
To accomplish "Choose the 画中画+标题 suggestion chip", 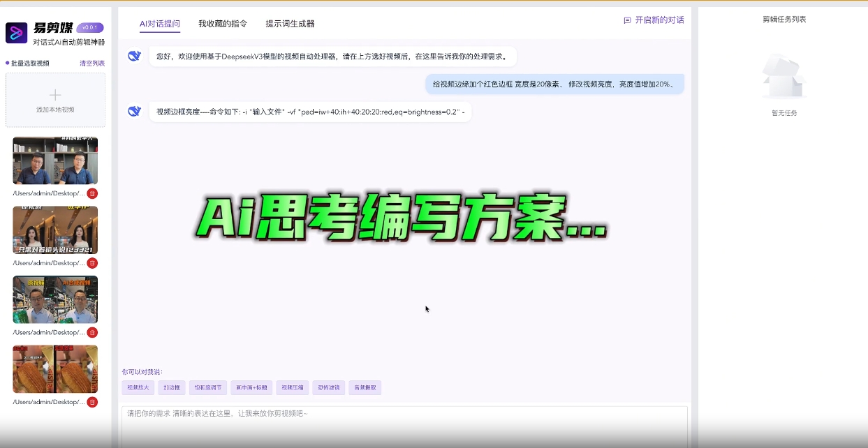I will tap(251, 388).
